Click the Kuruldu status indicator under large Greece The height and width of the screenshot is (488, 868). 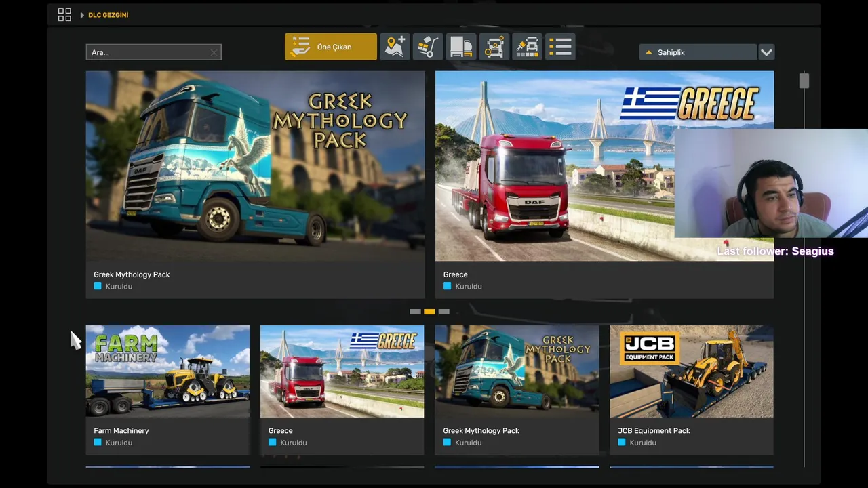462,287
